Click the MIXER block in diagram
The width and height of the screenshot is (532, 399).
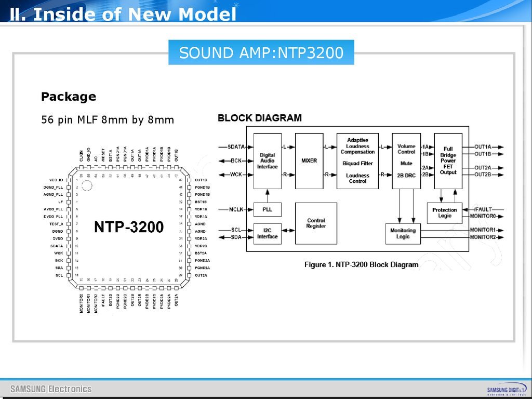309,161
